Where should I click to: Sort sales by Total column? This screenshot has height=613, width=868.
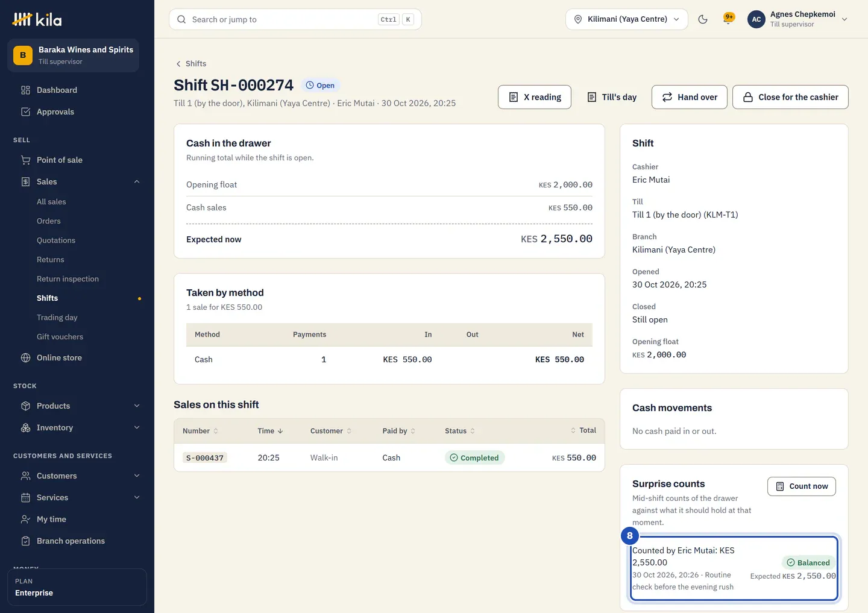(583, 430)
